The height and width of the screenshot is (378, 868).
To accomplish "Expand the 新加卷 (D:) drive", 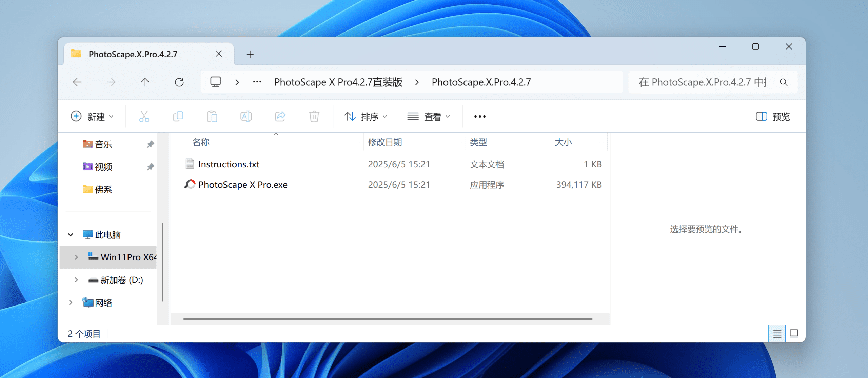I will point(76,280).
